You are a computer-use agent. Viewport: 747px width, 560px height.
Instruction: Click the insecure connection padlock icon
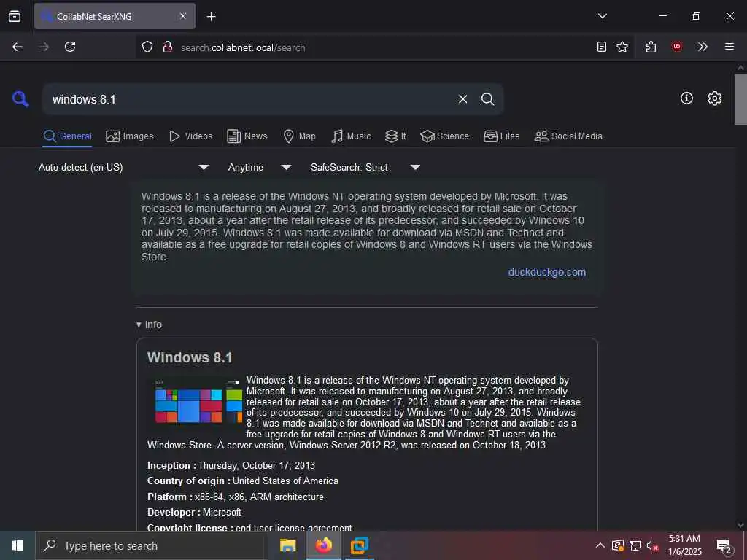(x=168, y=47)
